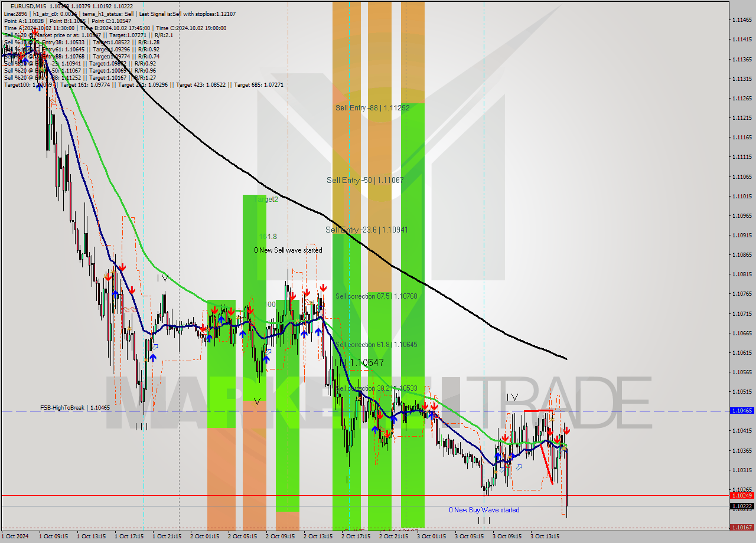Select the 'Sell Entry -23.6 | 1.10941' label

pos(366,230)
